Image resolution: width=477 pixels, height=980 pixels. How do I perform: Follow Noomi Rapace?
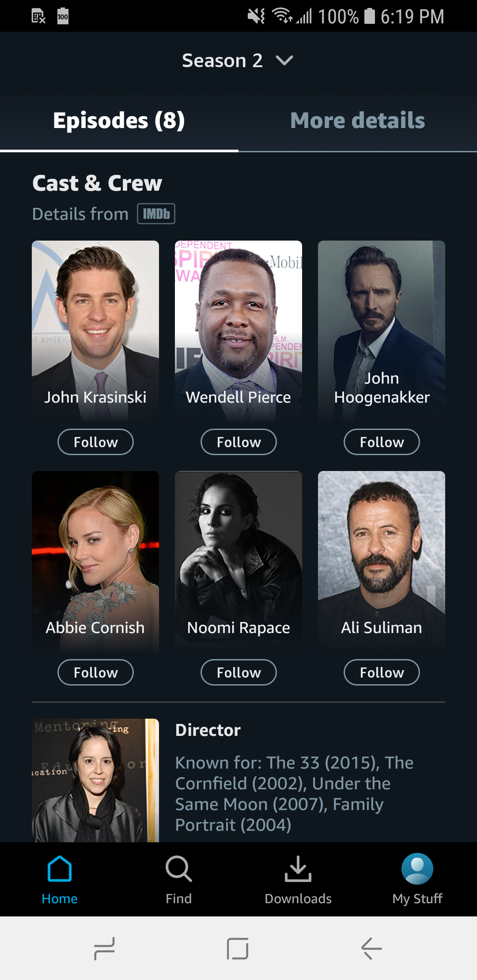238,672
